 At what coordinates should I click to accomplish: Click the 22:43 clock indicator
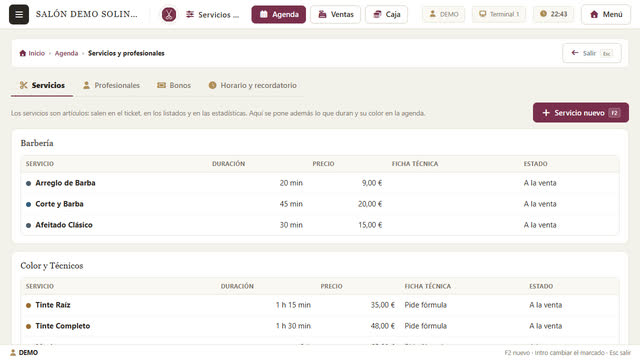coord(553,14)
